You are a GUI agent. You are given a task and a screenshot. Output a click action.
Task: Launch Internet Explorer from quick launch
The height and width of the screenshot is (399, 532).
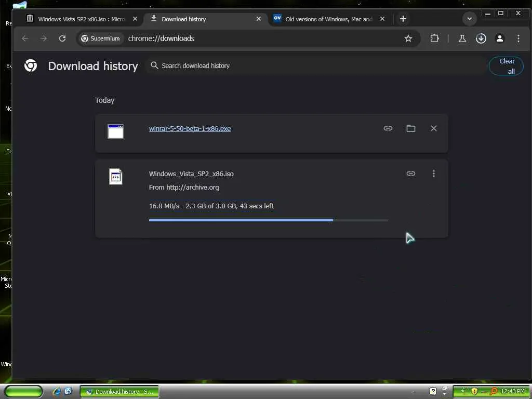[x=57, y=392]
